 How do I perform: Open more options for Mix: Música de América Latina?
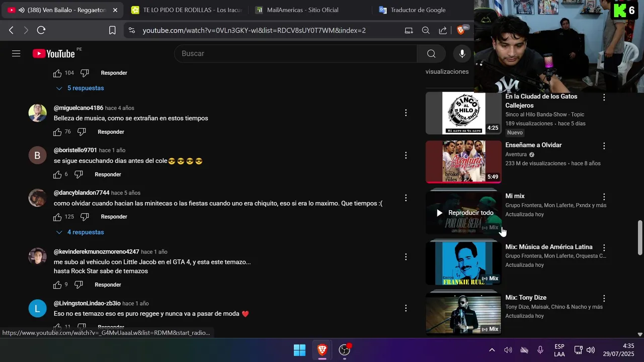(x=604, y=247)
